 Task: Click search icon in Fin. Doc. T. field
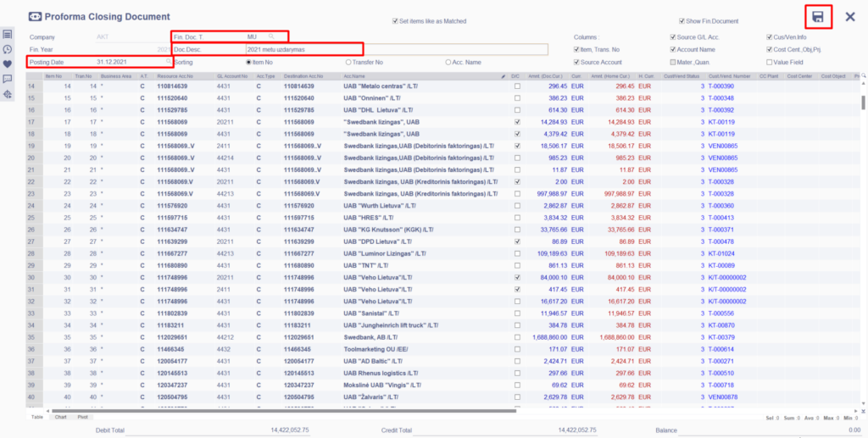(271, 37)
